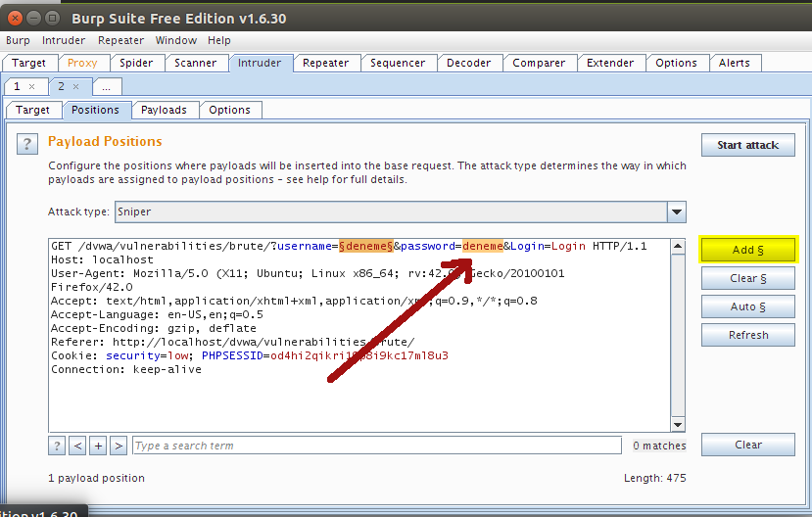
Task: Click the request editor scroll up arrow
Action: click(678, 247)
